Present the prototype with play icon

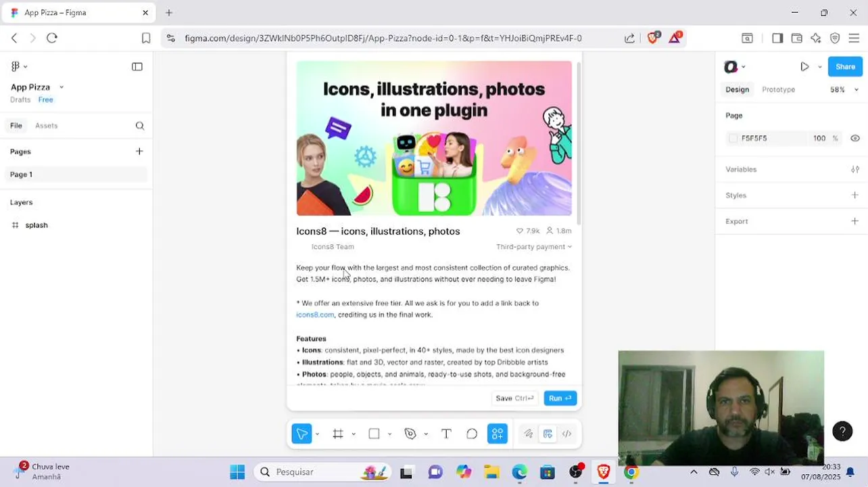click(x=804, y=66)
